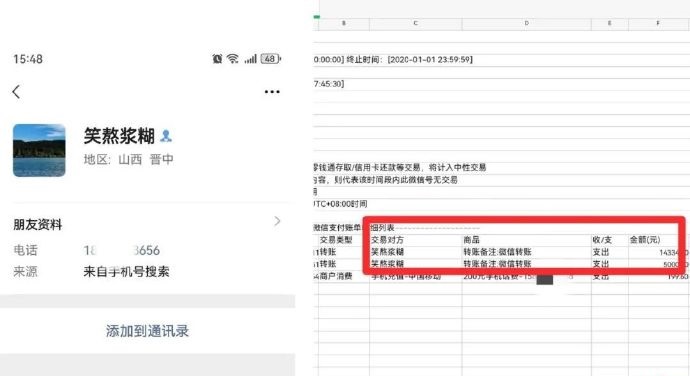The height and width of the screenshot is (376, 690).
Task: Tap the contact icon beside 笑熬浆糊
Action: [x=166, y=136]
